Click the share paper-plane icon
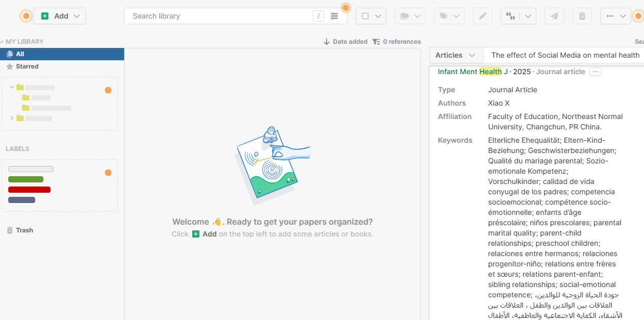The height and width of the screenshot is (320, 644). pyautogui.click(x=554, y=16)
